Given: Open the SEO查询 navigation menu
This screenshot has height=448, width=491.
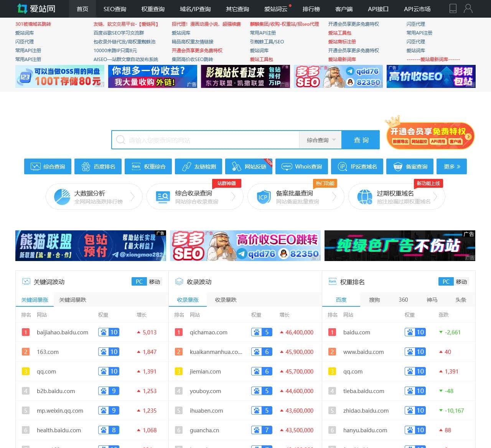Looking at the screenshot, I should (x=115, y=9).
